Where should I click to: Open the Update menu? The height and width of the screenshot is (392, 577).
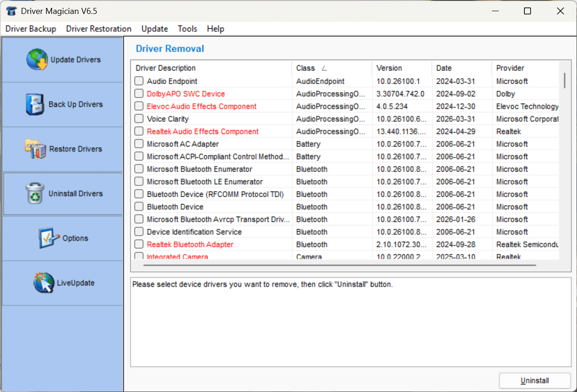click(155, 29)
